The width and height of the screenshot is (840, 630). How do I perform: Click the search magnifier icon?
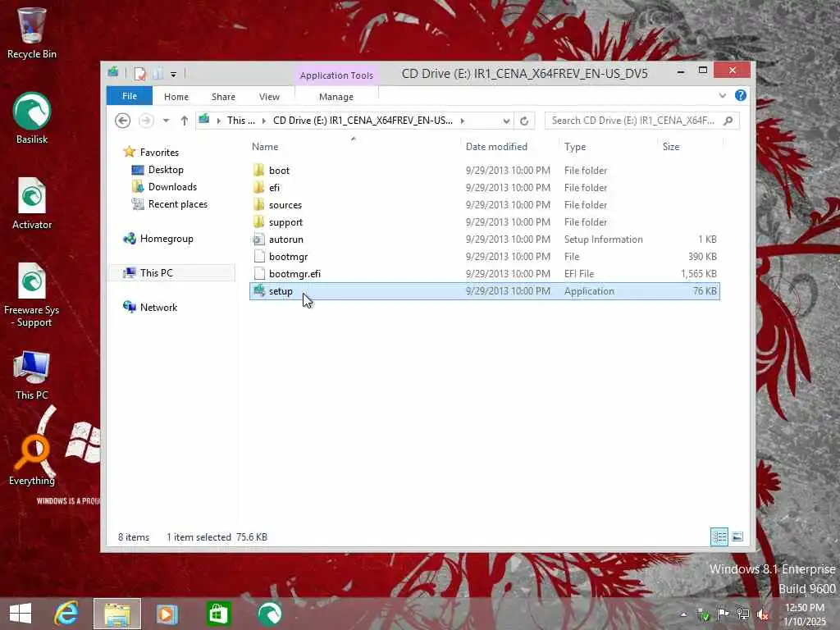[x=728, y=121]
